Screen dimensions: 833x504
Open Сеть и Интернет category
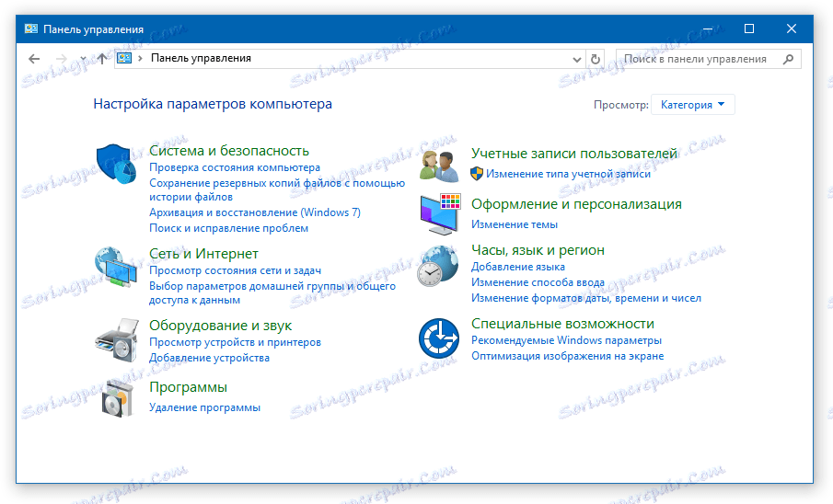pyautogui.click(x=203, y=254)
